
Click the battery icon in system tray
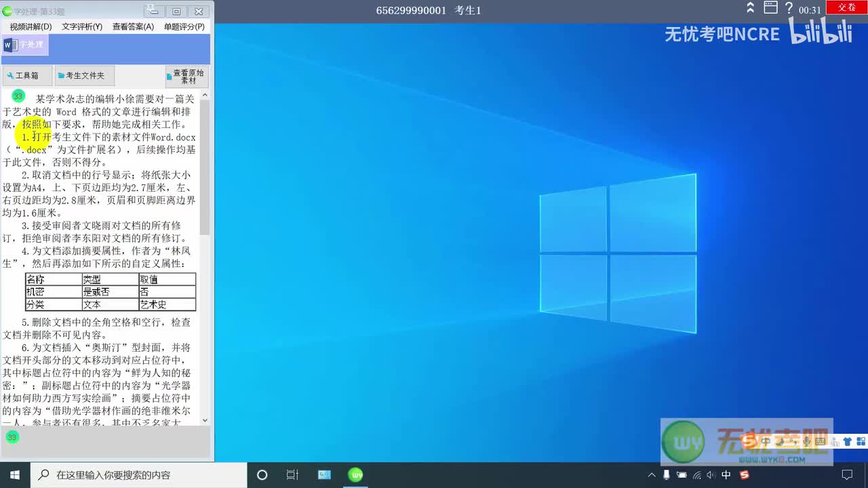(x=682, y=475)
